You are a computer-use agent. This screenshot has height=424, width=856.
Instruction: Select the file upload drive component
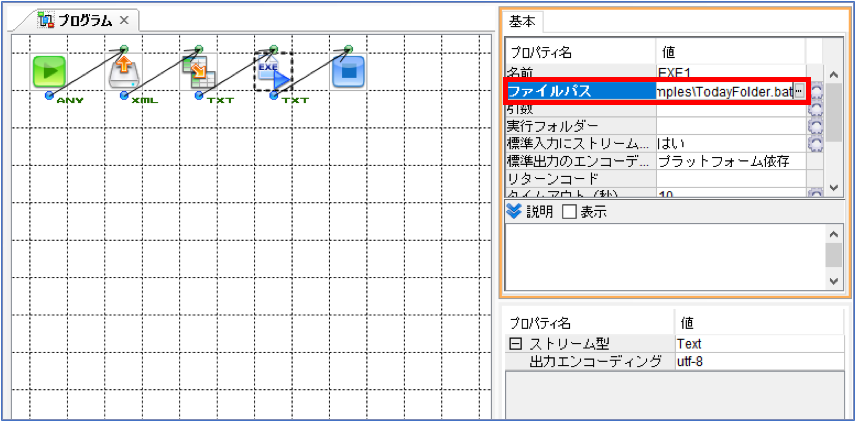124,71
